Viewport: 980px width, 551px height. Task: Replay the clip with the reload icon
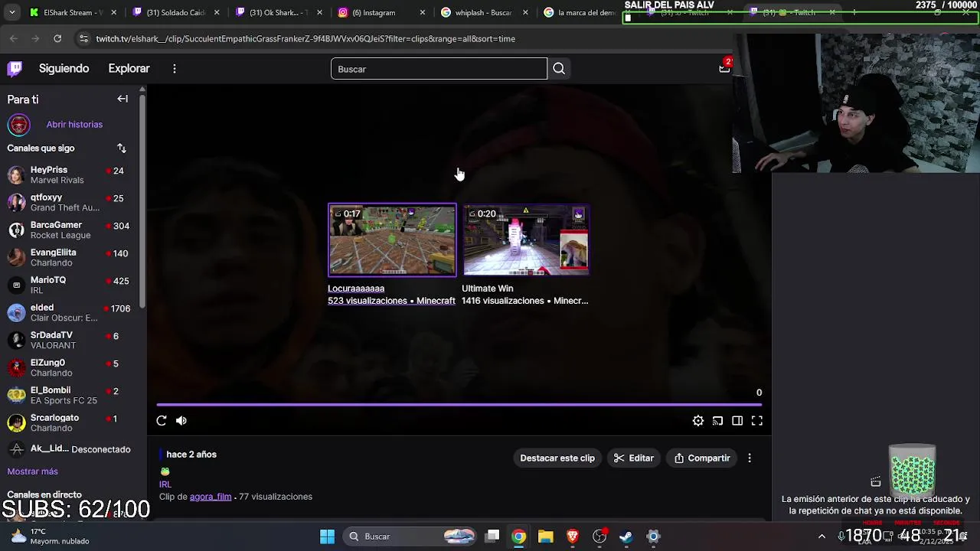coord(162,420)
